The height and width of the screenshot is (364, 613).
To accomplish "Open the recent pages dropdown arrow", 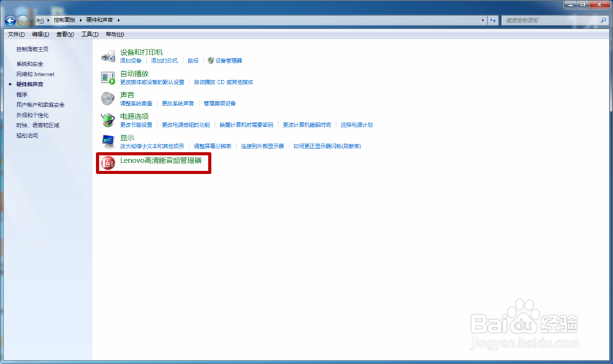I will (32, 21).
